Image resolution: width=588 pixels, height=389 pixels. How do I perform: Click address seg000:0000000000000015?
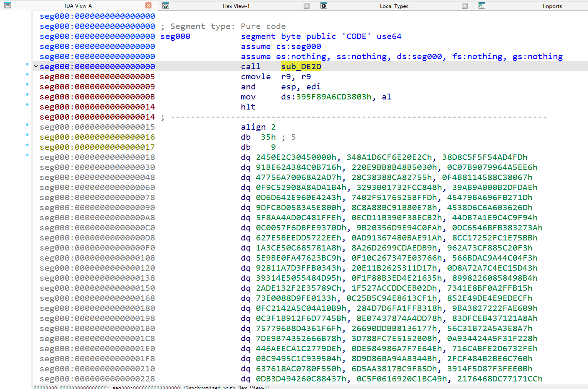[97, 127]
